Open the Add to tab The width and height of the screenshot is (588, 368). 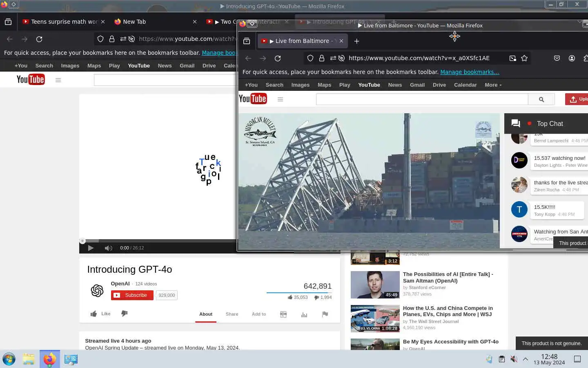[x=259, y=314]
